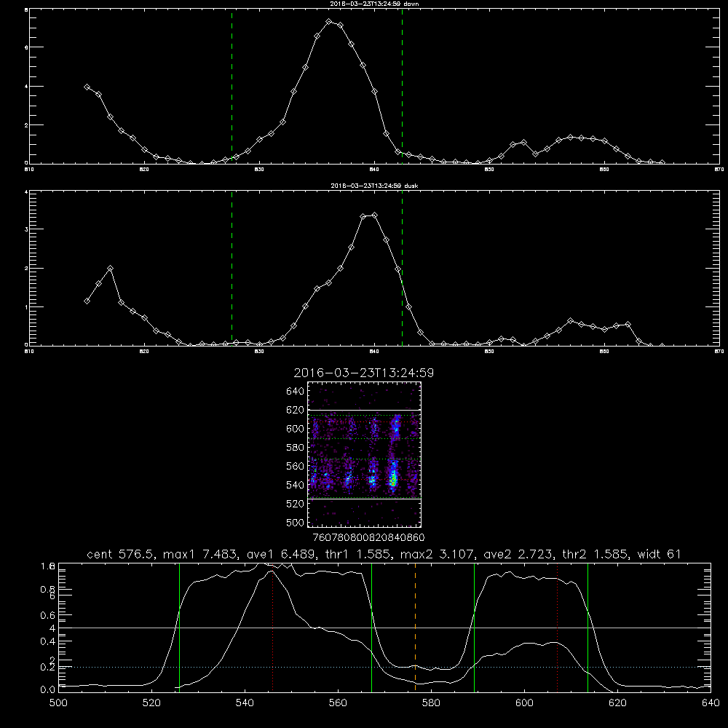Click the spectrogram y-axis label 640
This screenshot has height=728, width=728.
click(x=296, y=391)
